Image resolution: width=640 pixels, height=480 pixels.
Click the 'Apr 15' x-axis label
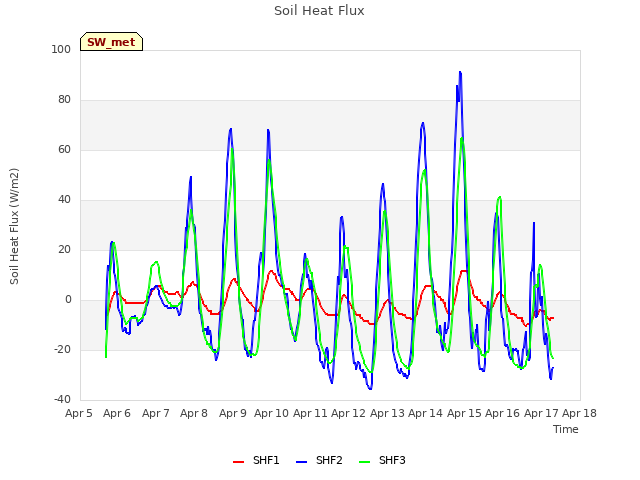(x=464, y=413)
